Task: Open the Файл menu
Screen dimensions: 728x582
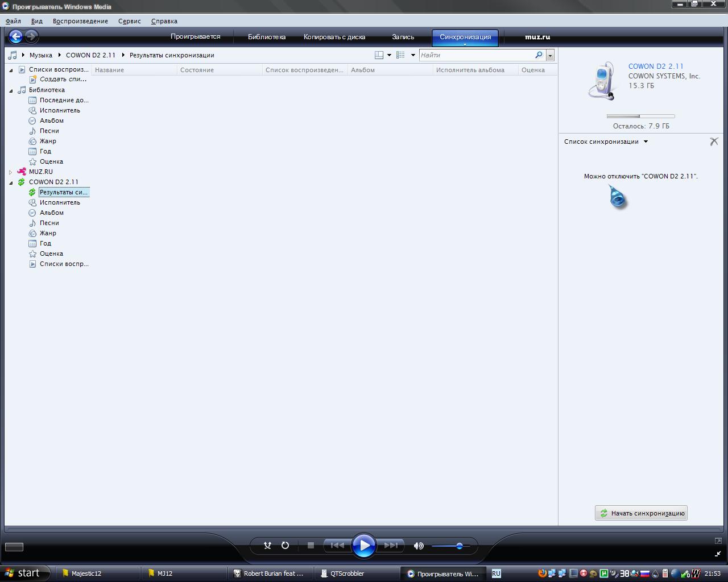Action: 13,21
